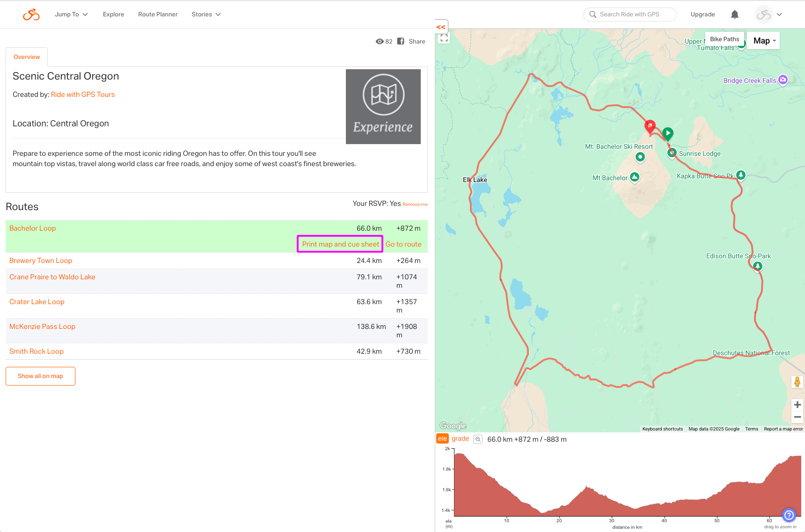
Task: Enter fullscreen map view
Action: 444,38
